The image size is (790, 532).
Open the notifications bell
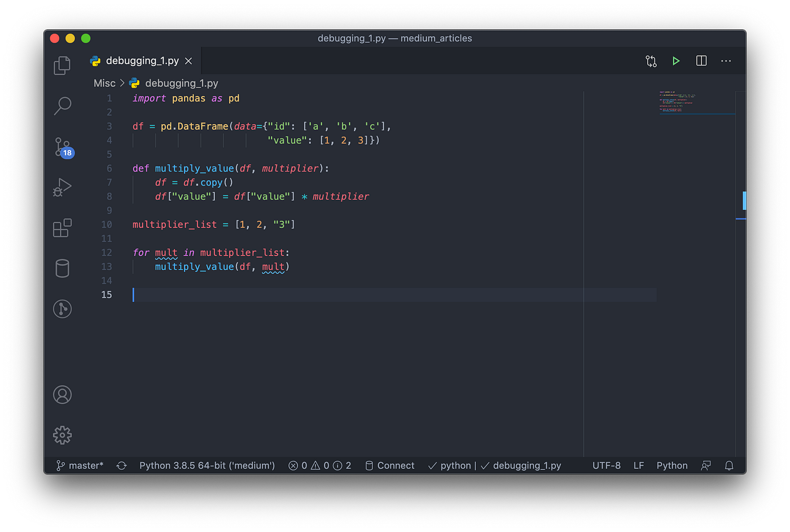[728, 465]
